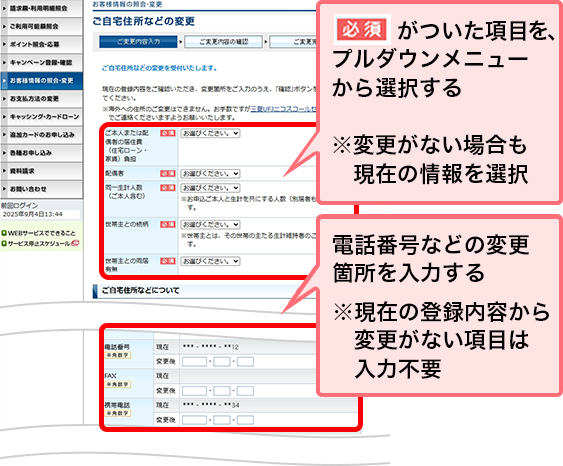Click the ご変更内容の確認 step tab
Image resolution: width=563 pixels, height=466 pixels.
pyautogui.click(x=223, y=42)
